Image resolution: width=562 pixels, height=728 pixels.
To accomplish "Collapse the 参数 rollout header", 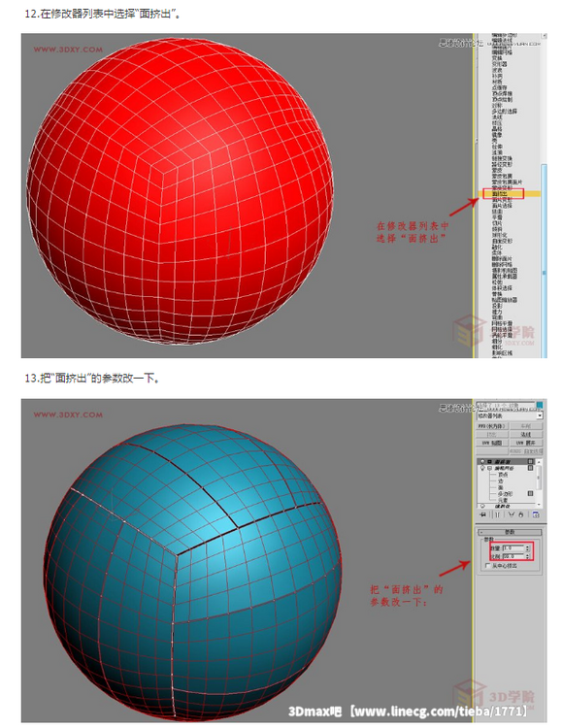I will pos(510,532).
